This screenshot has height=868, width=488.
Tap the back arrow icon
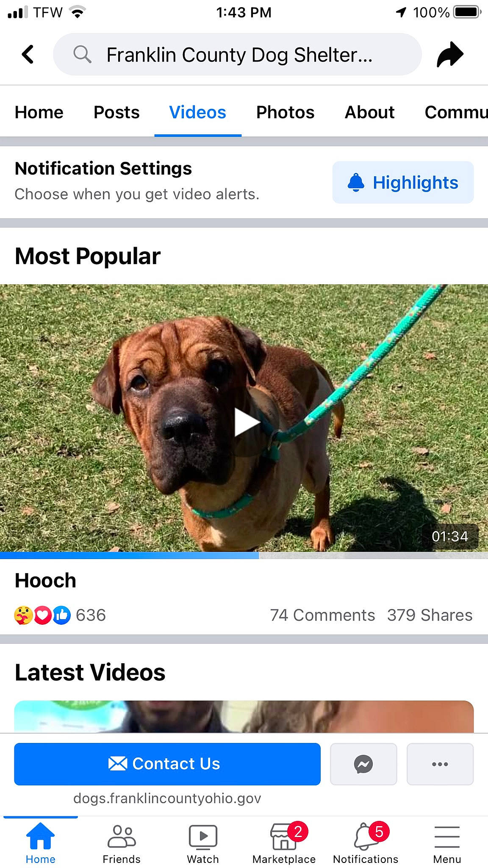pos(28,55)
